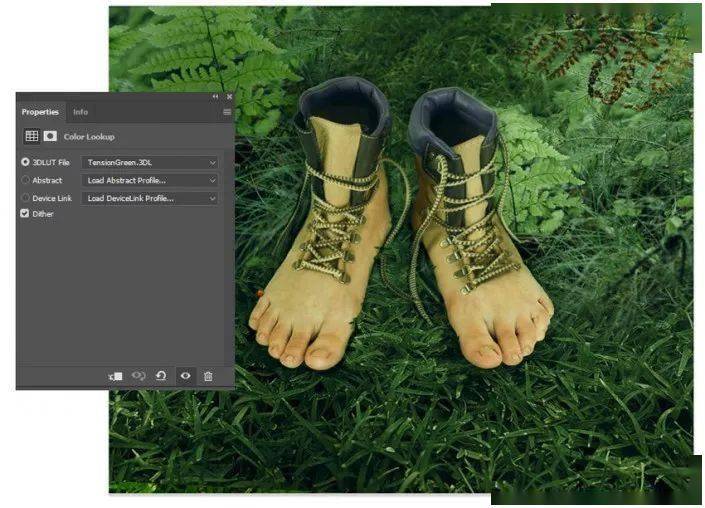Select the layer mask icon in Properties
The width and height of the screenshot is (705, 508).
click(x=50, y=136)
